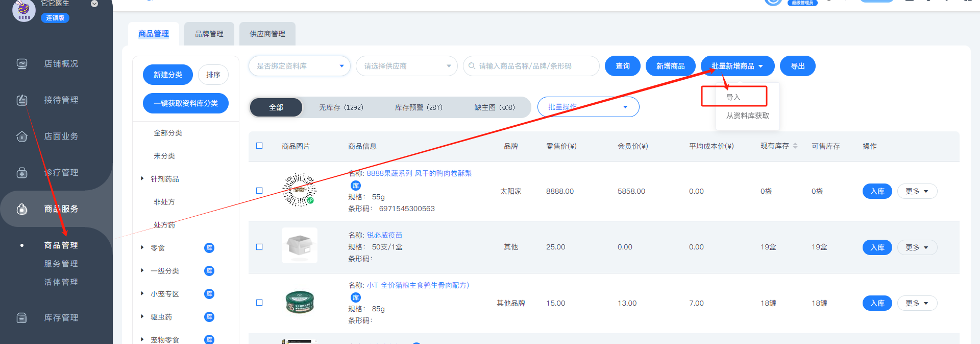Click the 接待管理 sidebar icon
The width and height of the screenshot is (980, 344).
click(22, 100)
